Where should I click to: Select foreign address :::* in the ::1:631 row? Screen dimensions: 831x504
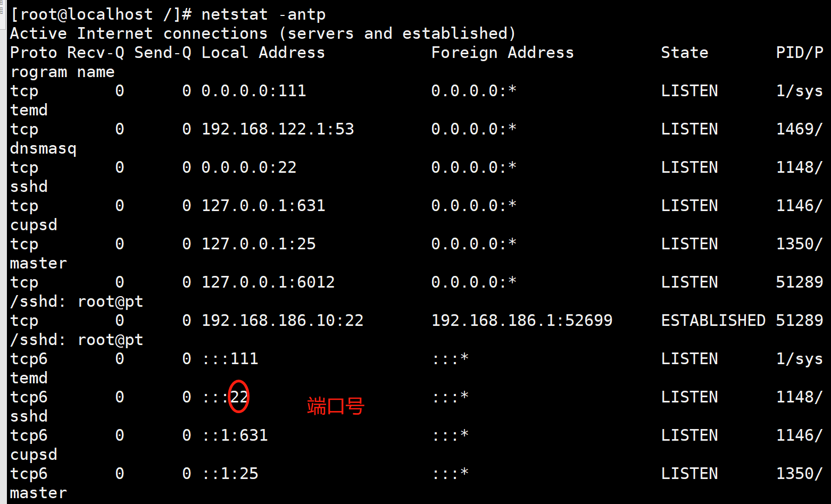[x=450, y=435]
